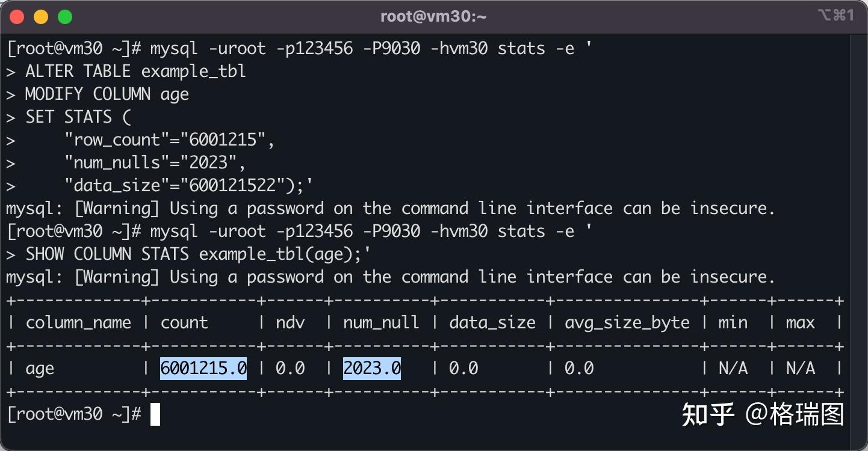The image size is (868, 451).
Task: Click the min column header
Action: (x=733, y=323)
